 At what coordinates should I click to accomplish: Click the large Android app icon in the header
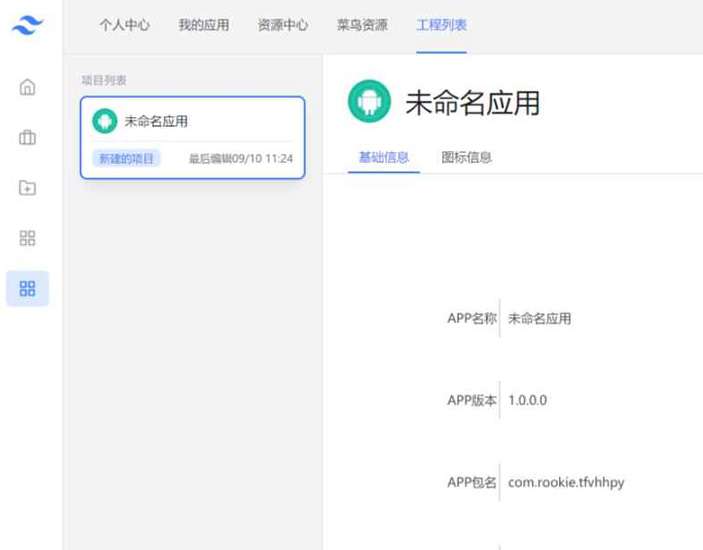[369, 101]
